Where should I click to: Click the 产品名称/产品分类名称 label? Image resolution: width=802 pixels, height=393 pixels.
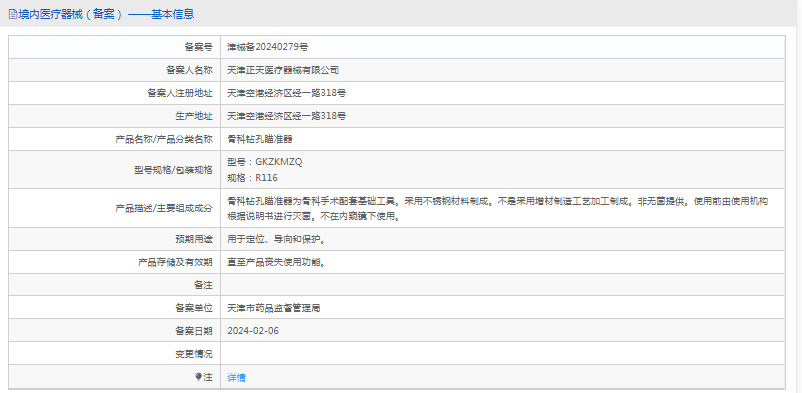[164, 139]
